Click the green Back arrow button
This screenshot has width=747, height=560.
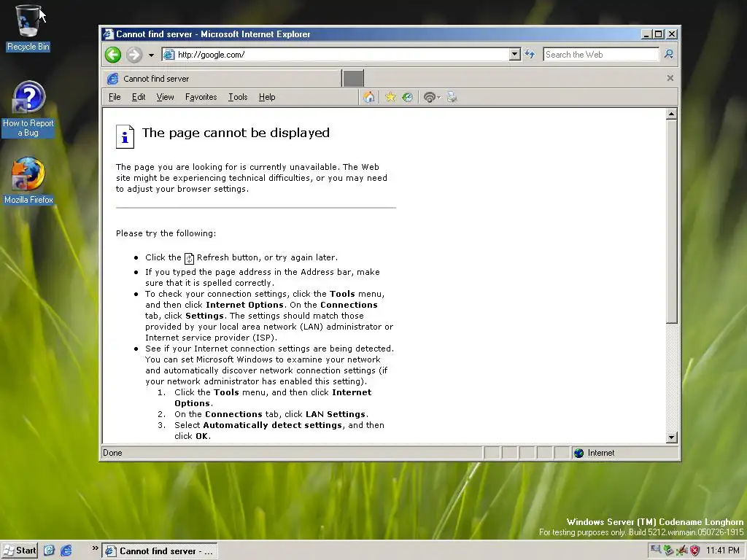(x=113, y=55)
